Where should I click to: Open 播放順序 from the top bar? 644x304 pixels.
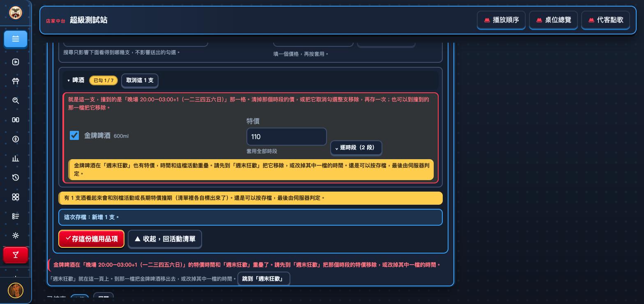501,20
